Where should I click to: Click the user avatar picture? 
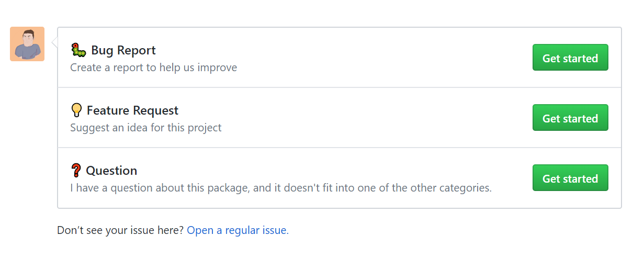27,44
